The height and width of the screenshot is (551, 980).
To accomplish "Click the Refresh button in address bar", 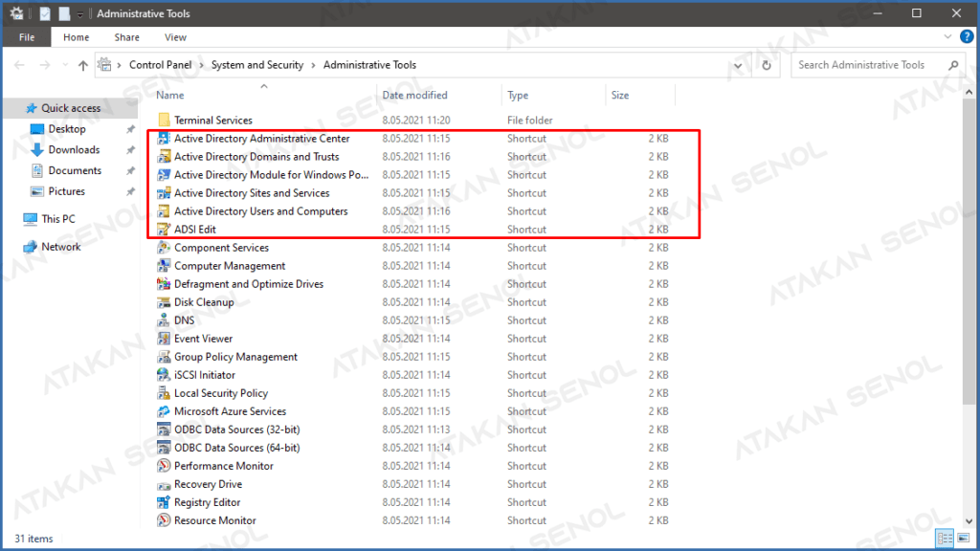I will pos(767,65).
